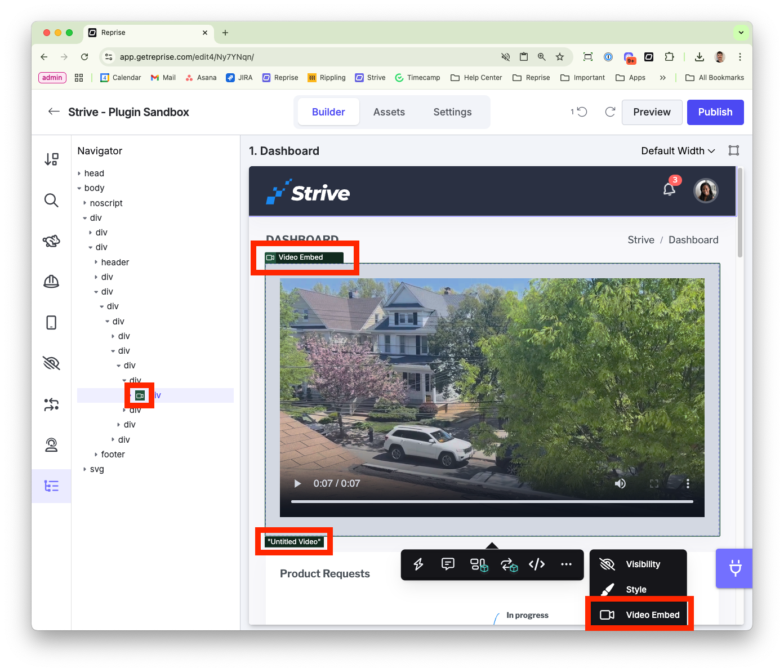Open the code editor toolbar icon
This screenshot has height=672, width=784.
point(537,564)
